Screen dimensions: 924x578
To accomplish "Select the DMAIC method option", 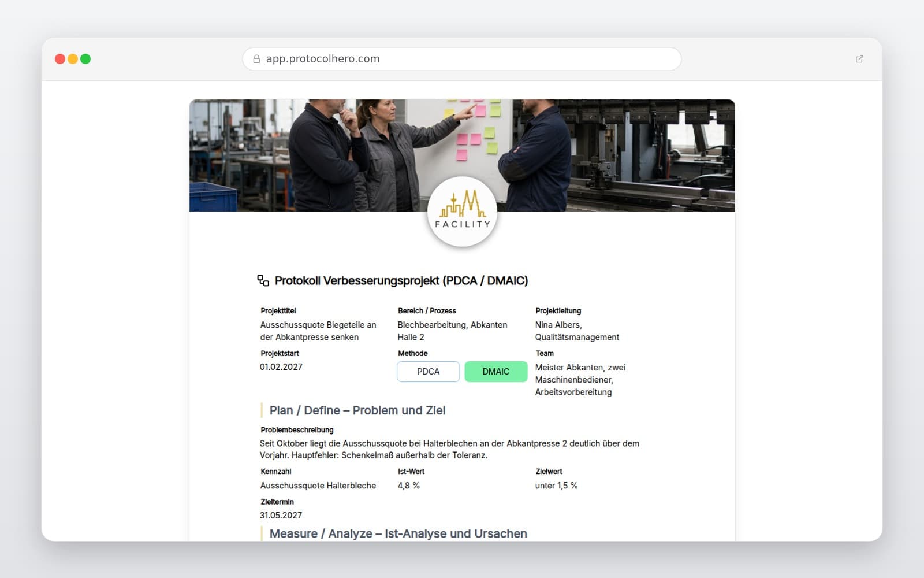I will coord(496,372).
